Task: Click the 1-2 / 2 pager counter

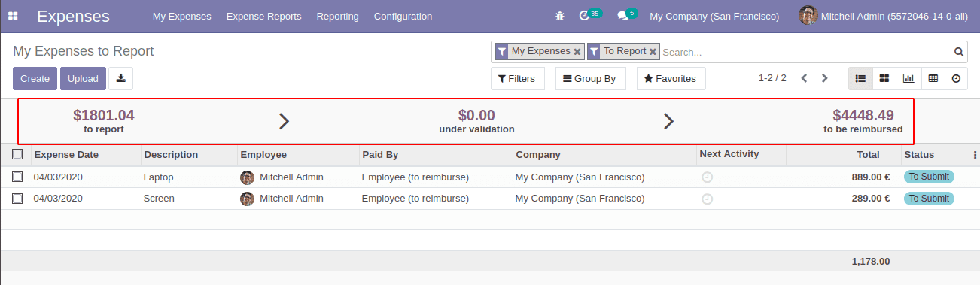Action: tap(772, 78)
